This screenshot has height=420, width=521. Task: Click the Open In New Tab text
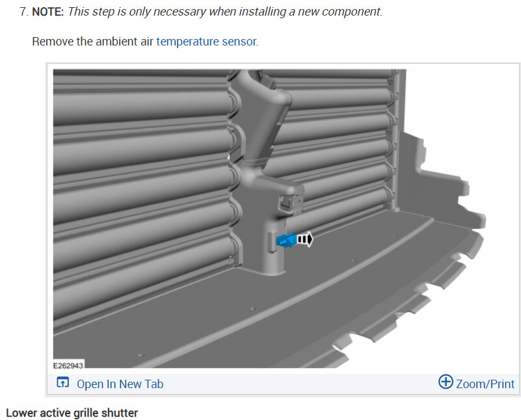tap(120, 384)
